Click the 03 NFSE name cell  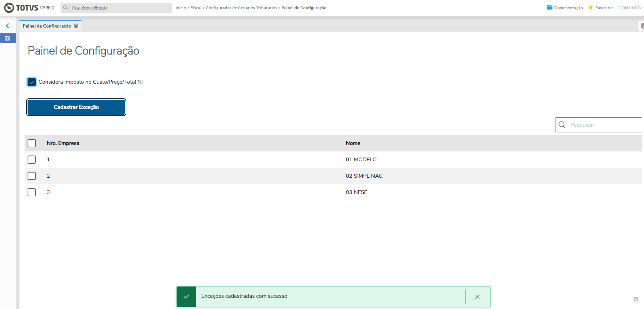coord(357,192)
